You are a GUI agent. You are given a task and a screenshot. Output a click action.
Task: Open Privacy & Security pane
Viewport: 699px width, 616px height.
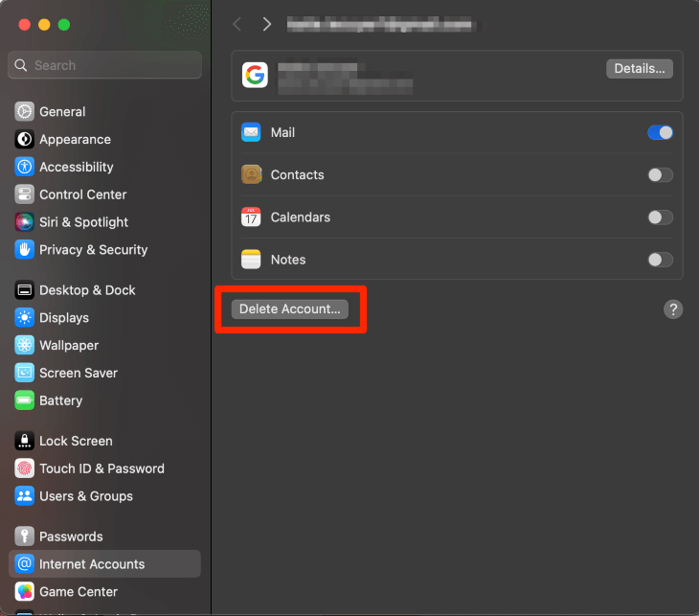(x=93, y=250)
